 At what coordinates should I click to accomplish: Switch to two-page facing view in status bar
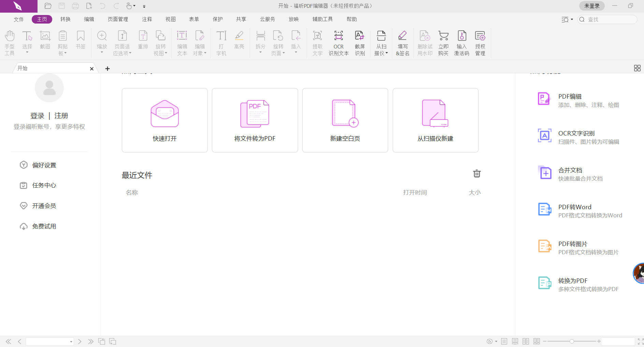click(x=526, y=341)
